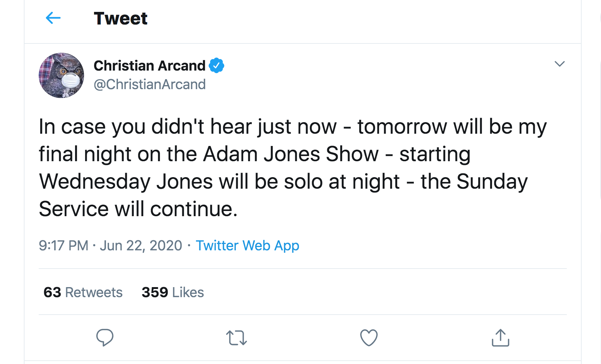Click the words "Adam Jones Show" in tweet
601x364 pixels.
point(291,154)
